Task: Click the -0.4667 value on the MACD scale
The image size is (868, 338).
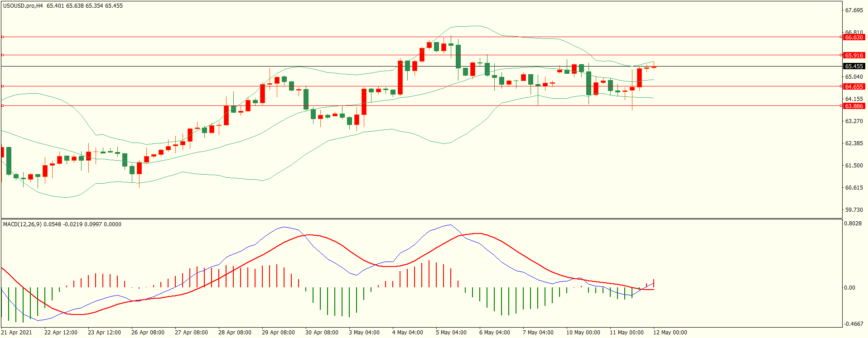Action: click(854, 324)
